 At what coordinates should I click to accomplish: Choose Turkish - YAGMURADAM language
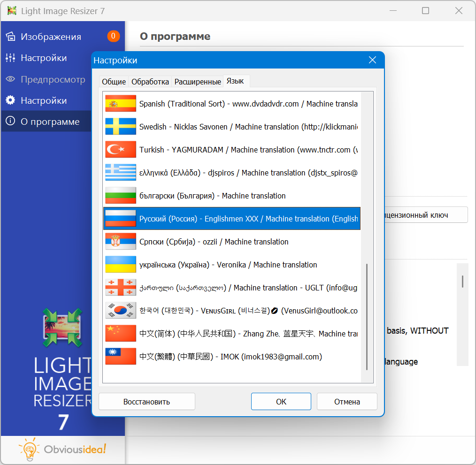pyautogui.click(x=232, y=150)
